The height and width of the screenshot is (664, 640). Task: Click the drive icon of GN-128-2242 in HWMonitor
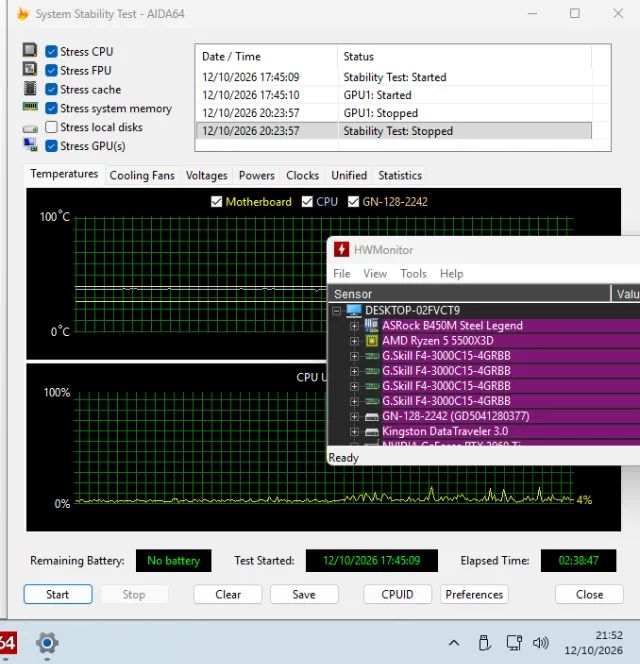(371, 417)
